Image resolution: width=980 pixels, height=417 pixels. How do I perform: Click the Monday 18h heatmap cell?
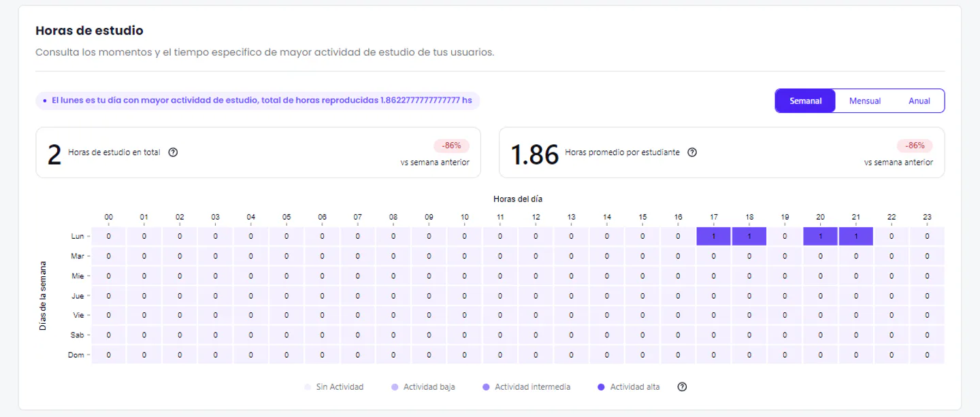[749, 236]
